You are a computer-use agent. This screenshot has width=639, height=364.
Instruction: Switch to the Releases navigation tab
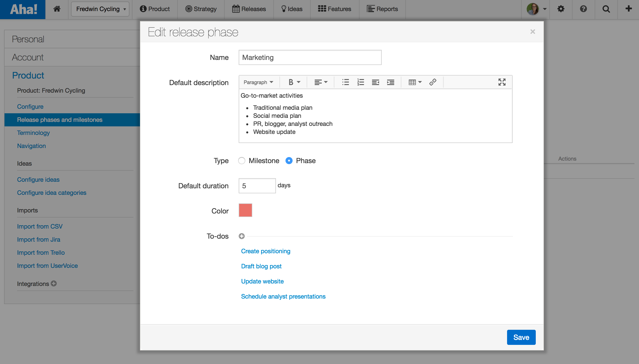tap(249, 9)
